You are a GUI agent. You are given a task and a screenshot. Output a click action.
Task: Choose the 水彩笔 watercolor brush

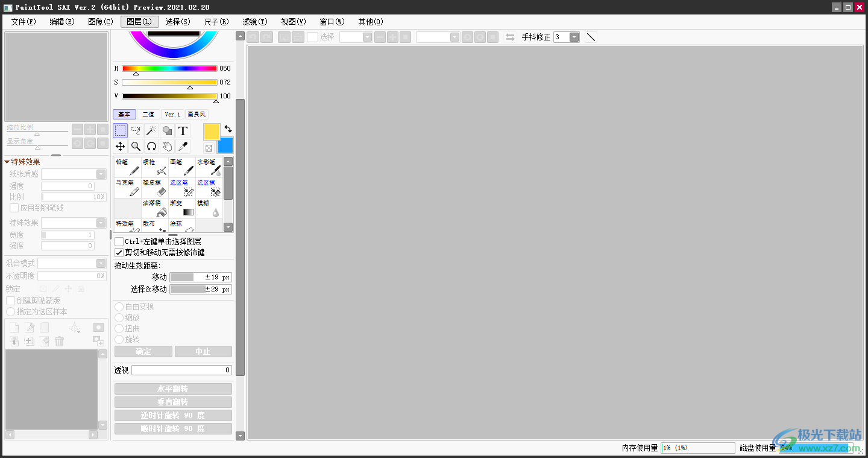pos(209,167)
